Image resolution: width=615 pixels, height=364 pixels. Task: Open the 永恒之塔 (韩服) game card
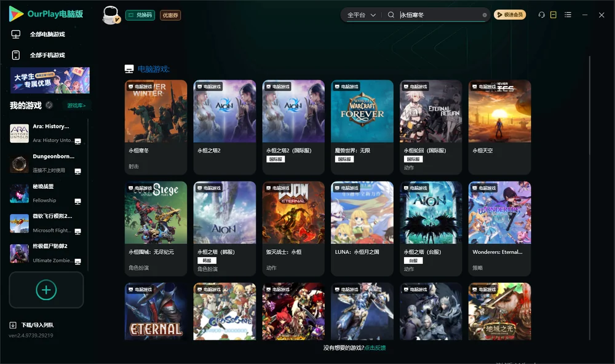224,229
